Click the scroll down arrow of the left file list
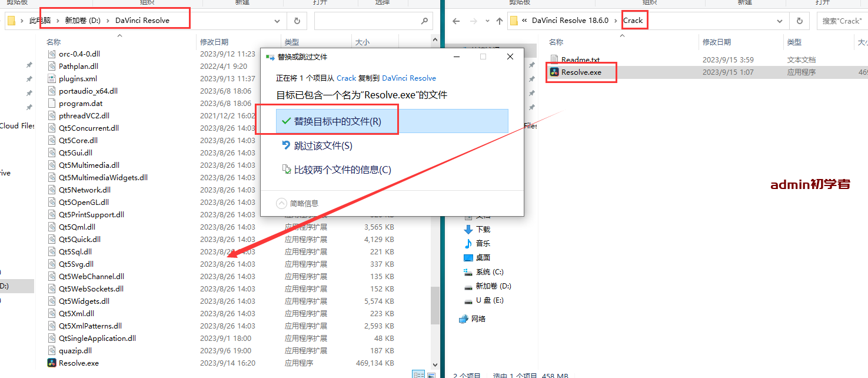 coord(435,365)
